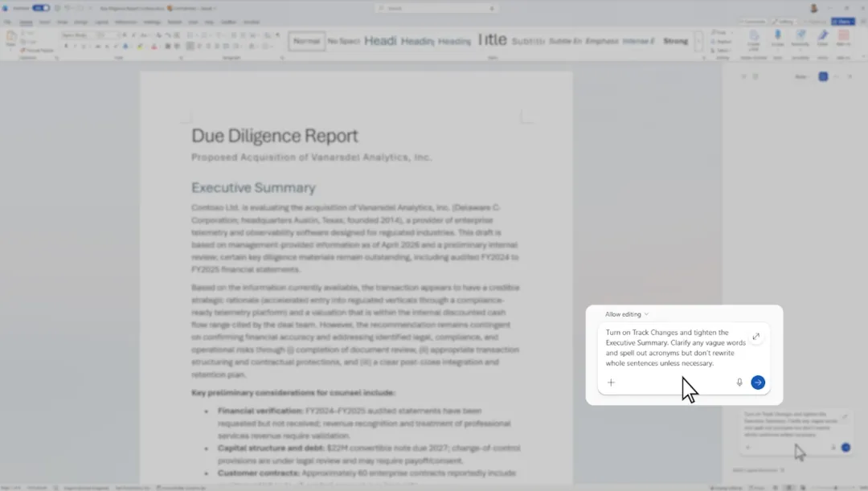Click the Word app icon in title bar

pyautogui.click(x=6, y=8)
